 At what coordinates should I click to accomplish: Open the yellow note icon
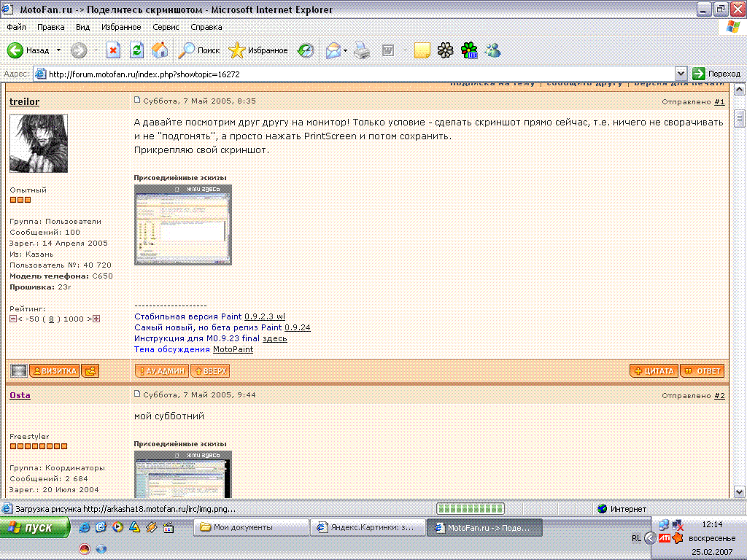tap(422, 50)
